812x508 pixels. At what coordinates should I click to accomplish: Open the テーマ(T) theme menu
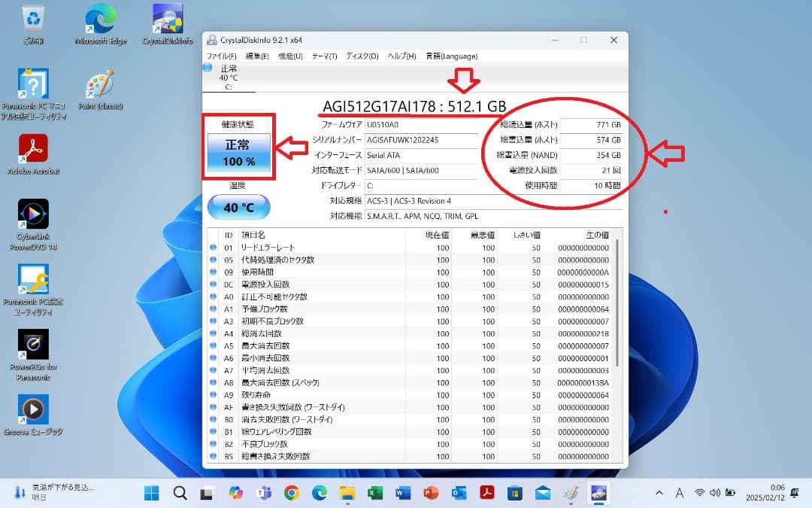[323, 56]
